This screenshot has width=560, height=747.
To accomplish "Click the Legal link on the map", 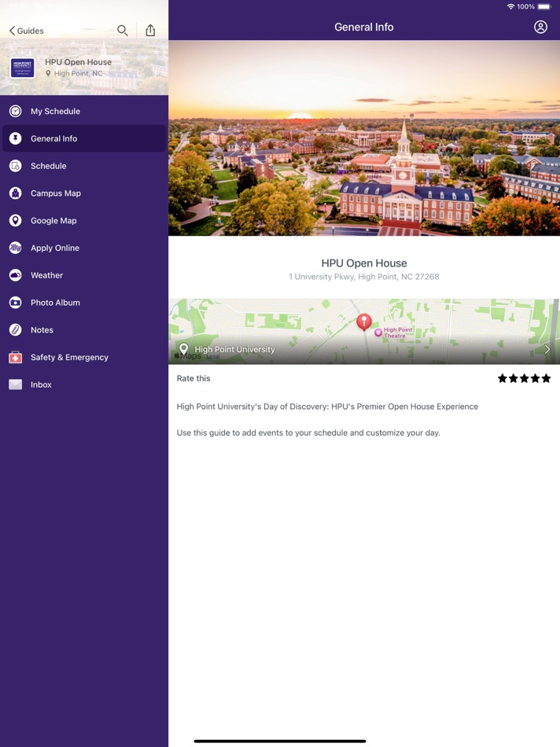I will pyautogui.click(x=213, y=356).
